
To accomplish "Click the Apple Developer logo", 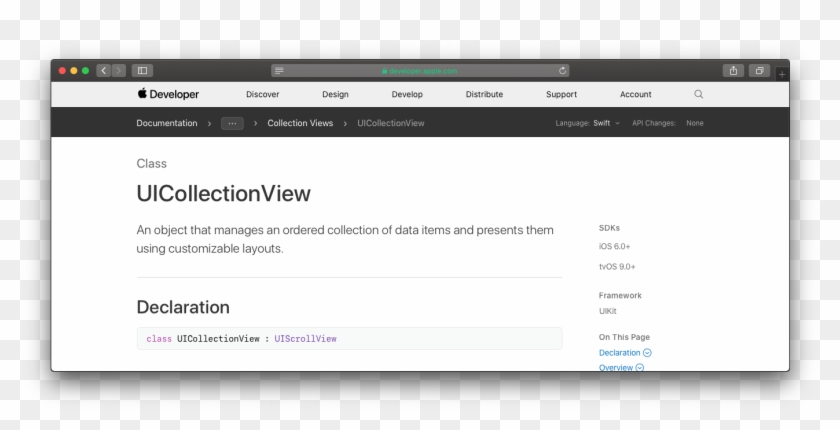I will (168, 94).
